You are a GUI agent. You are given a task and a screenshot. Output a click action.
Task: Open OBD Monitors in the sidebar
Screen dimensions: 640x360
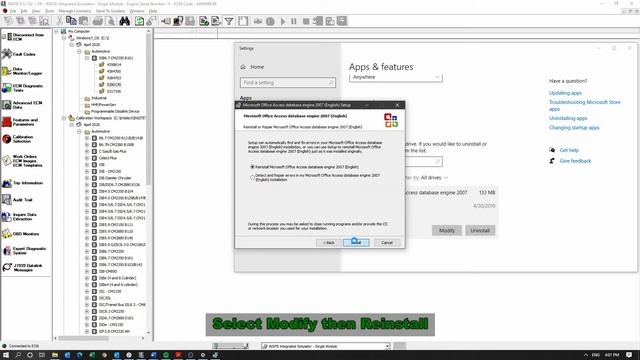click(21, 234)
